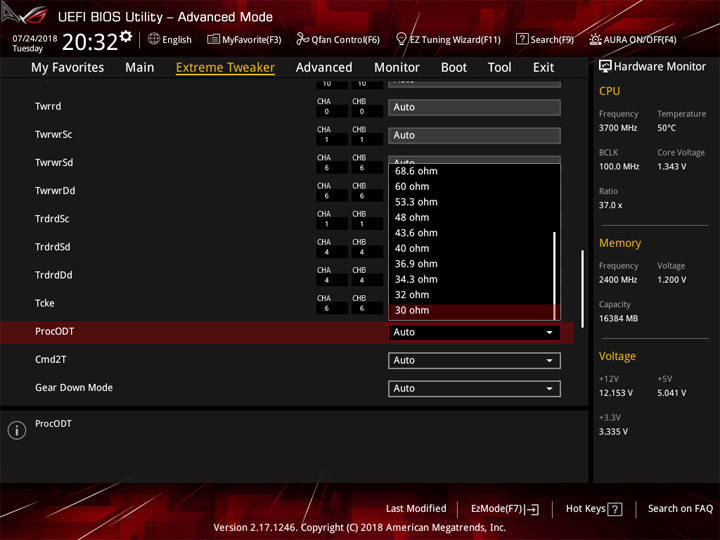The image size is (720, 540).
Task: Switch to the Main tab
Action: (x=140, y=68)
